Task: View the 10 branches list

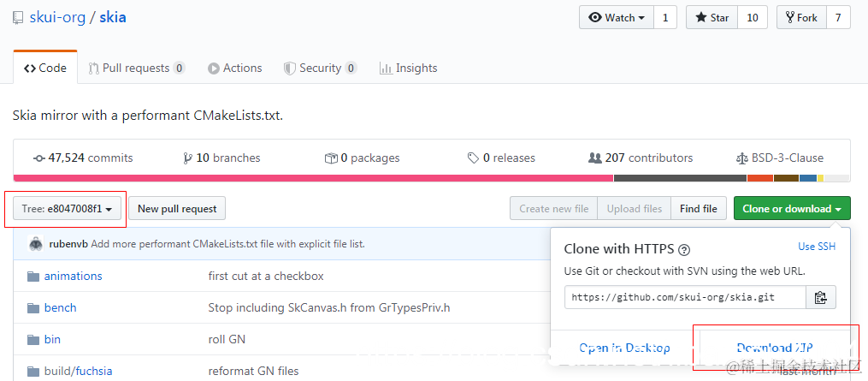Action: point(221,158)
